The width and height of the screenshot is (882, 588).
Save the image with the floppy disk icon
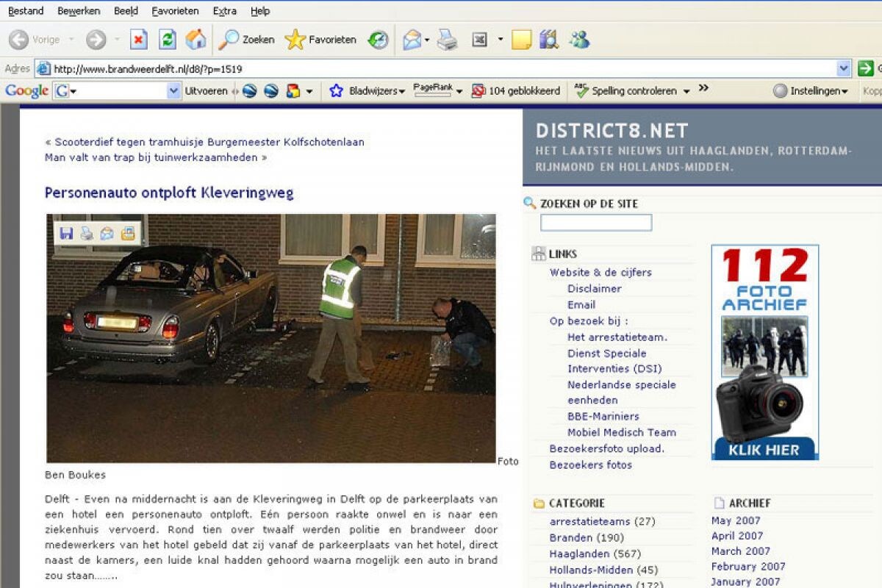pyautogui.click(x=66, y=233)
